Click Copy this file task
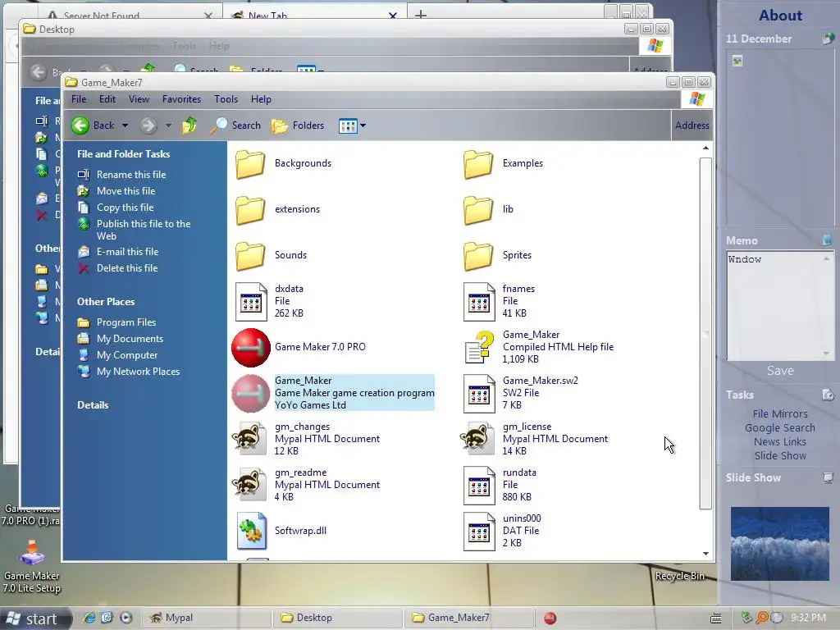This screenshot has height=630, width=840. point(115,208)
